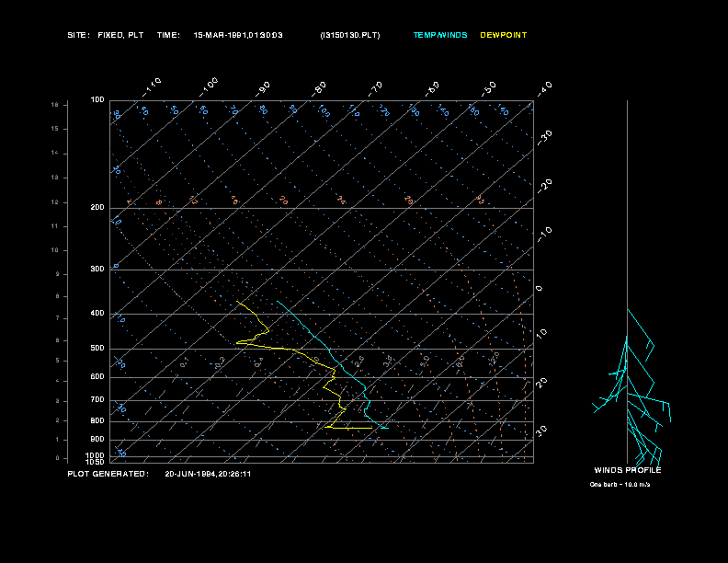This screenshot has height=563, width=728.
Task: Click the -10 isotherm label on the right axis
Action: (x=545, y=234)
